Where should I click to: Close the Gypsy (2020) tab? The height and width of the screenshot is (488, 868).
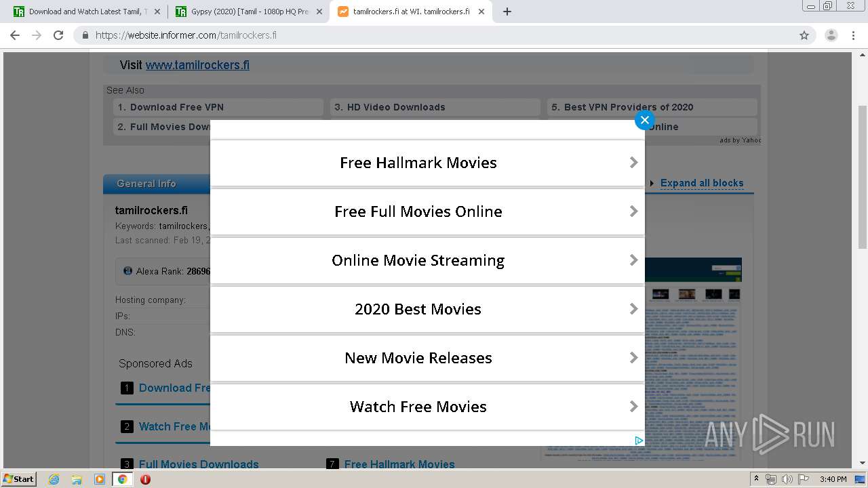[319, 12]
